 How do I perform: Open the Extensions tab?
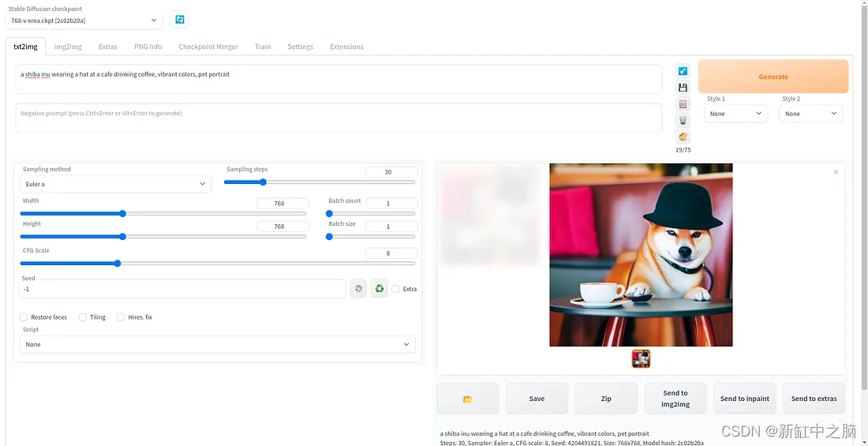point(346,47)
